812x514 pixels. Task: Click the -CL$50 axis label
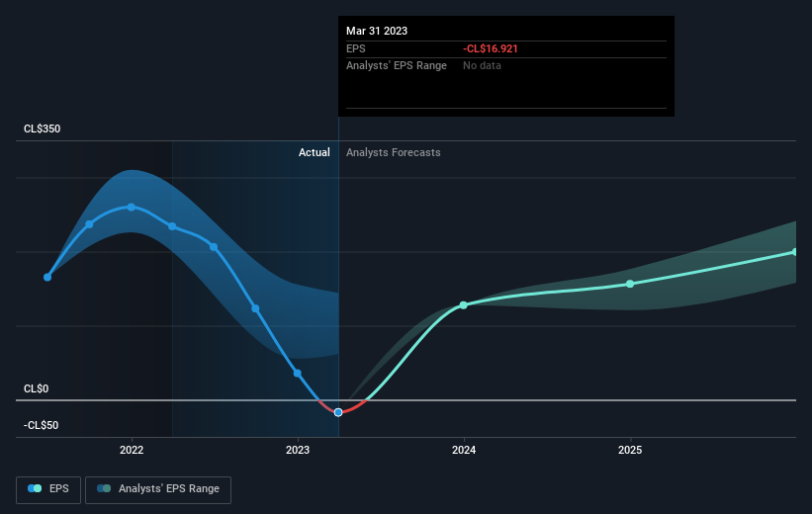point(41,425)
